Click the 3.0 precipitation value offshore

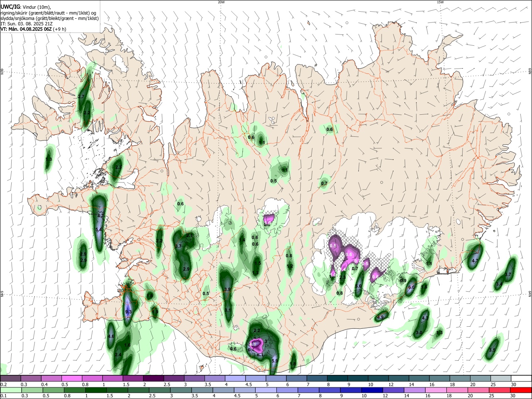(x=419, y=333)
